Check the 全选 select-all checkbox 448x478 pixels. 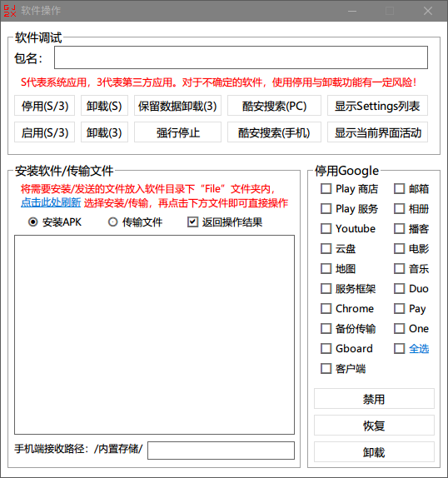click(x=399, y=348)
